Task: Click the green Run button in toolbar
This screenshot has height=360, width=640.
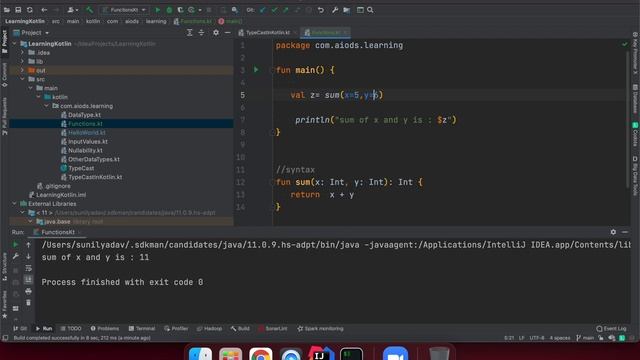Action: pyautogui.click(x=158, y=10)
